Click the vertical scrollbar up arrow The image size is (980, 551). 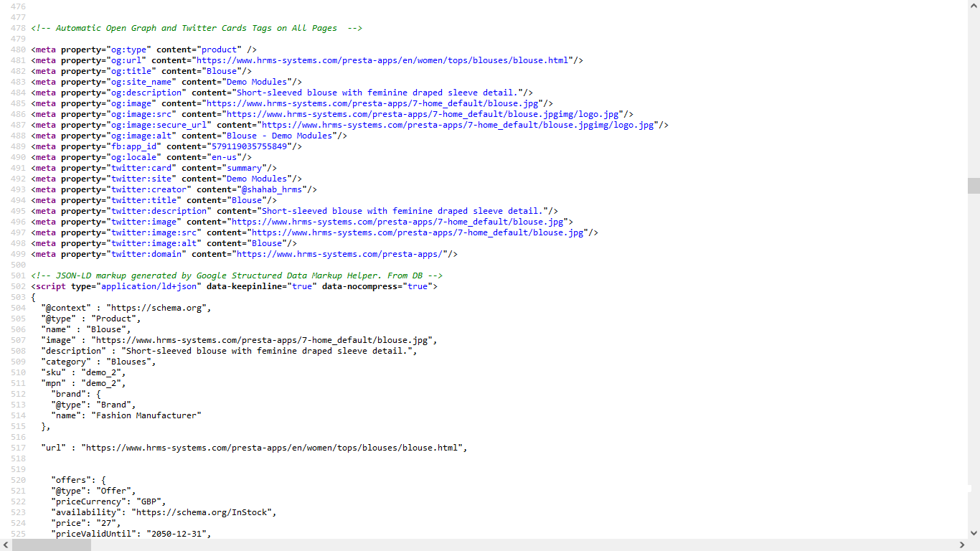click(974, 6)
